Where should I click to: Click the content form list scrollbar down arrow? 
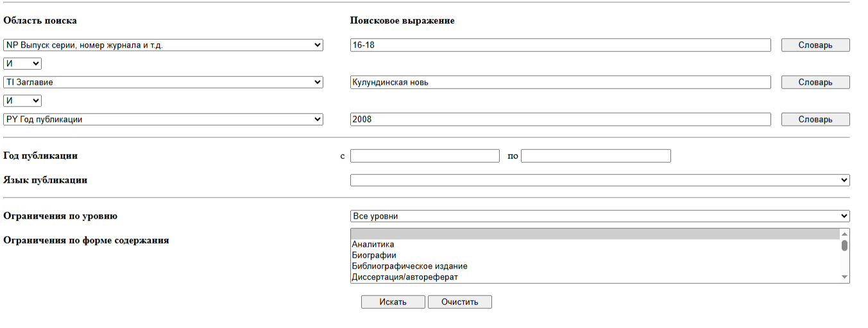[844, 277]
